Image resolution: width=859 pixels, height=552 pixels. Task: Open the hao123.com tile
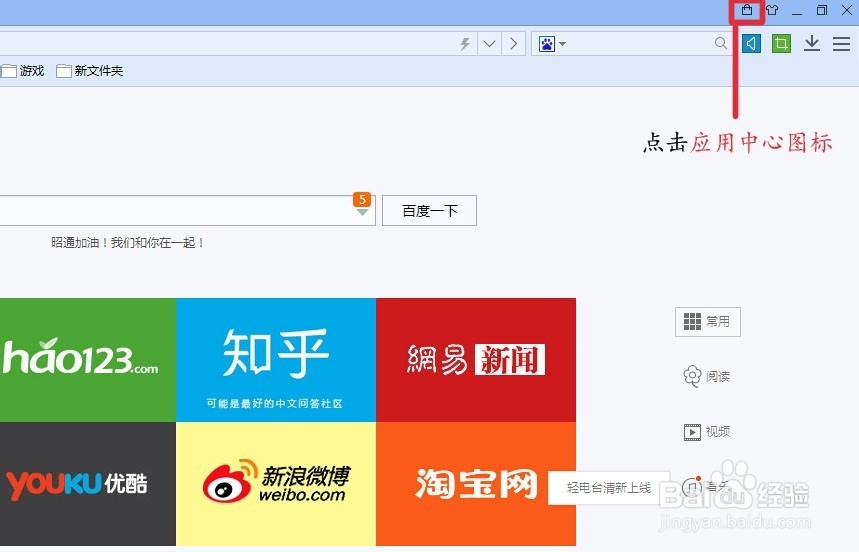pyautogui.click(x=88, y=360)
